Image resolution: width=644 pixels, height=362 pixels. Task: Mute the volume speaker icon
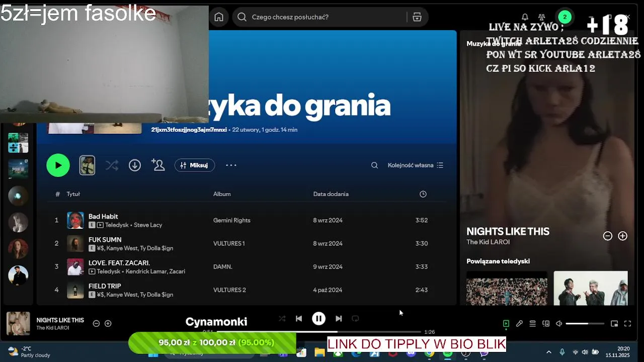(x=559, y=324)
